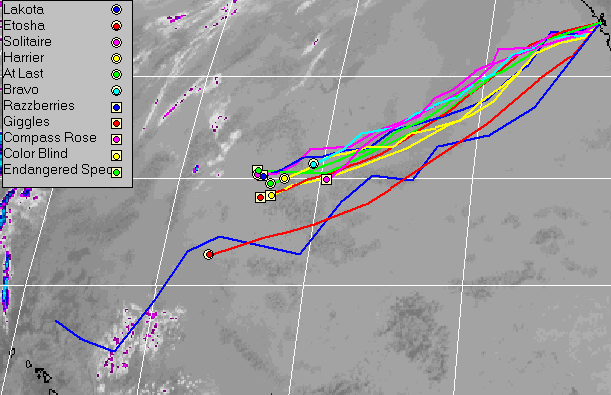Click the Compass Rose magenta square map marker
The height and width of the screenshot is (395, 611).
pos(326,179)
